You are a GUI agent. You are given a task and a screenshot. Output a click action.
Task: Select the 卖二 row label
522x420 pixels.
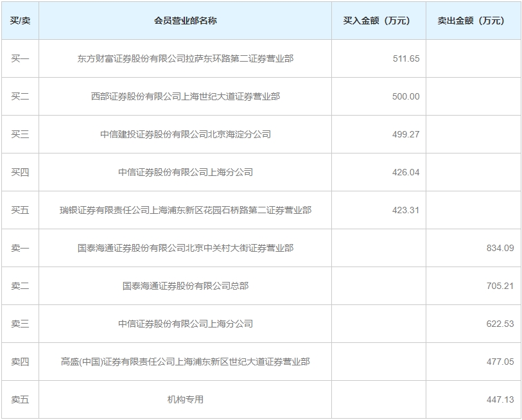(x=20, y=286)
